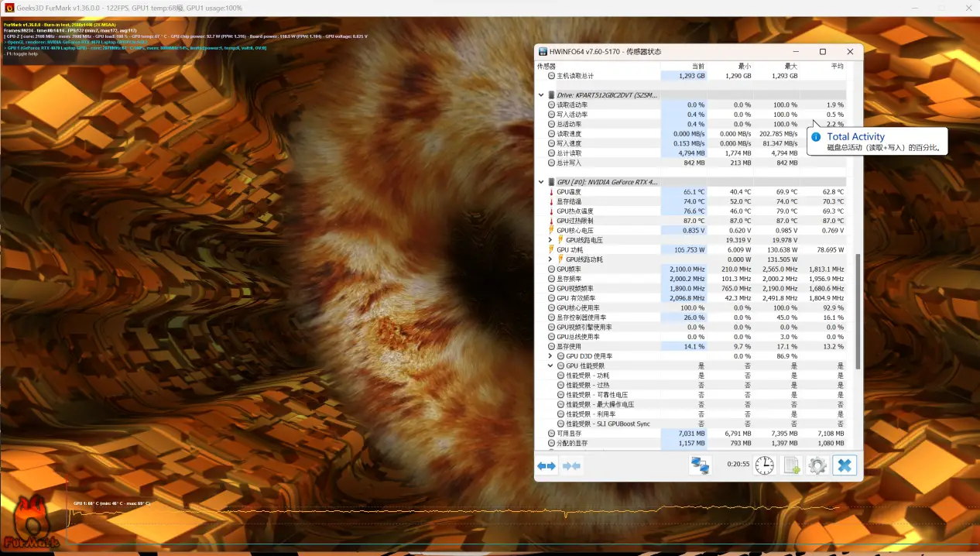Click the 105.753 W current power value
The width and height of the screenshot is (980, 556).
click(689, 249)
